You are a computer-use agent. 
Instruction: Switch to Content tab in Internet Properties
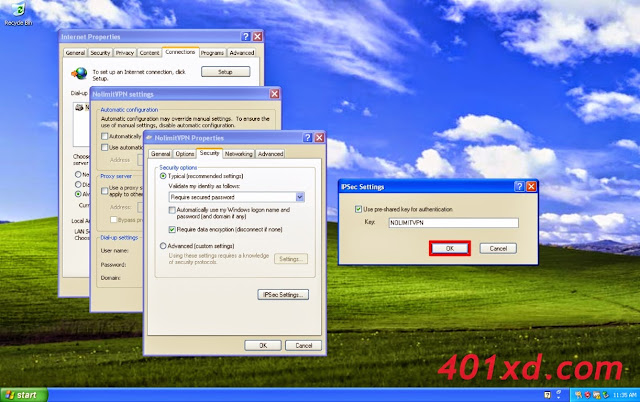click(149, 53)
